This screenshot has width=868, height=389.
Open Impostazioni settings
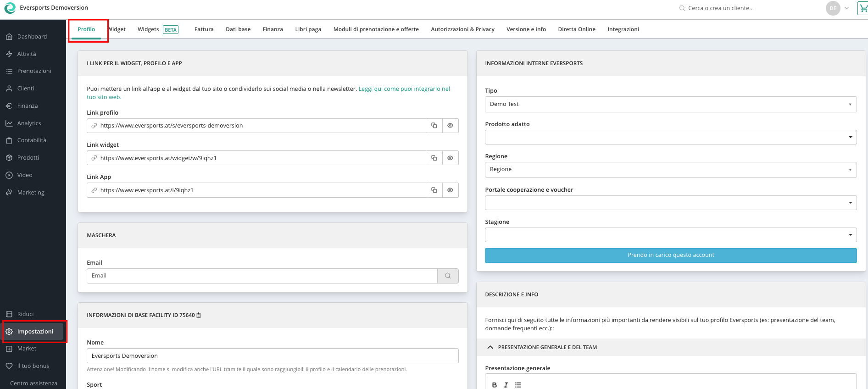point(33,332)
